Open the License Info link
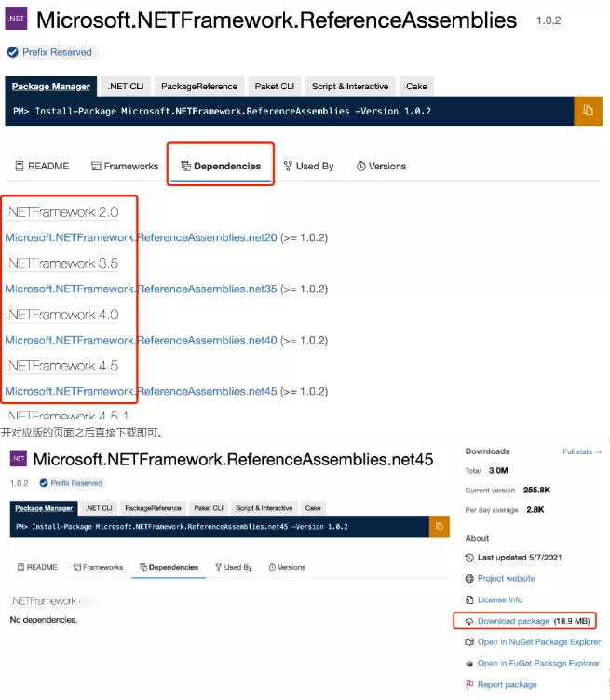The image size is (610, 700). (500, 599)
